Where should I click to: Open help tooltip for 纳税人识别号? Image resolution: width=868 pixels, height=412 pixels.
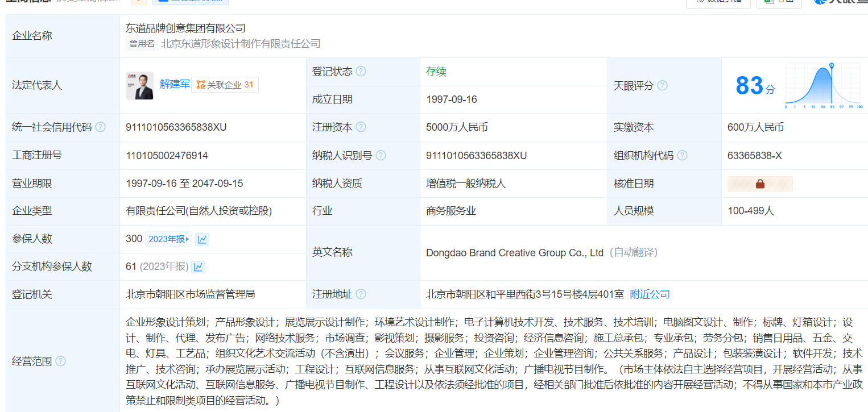tap(381, 156)
